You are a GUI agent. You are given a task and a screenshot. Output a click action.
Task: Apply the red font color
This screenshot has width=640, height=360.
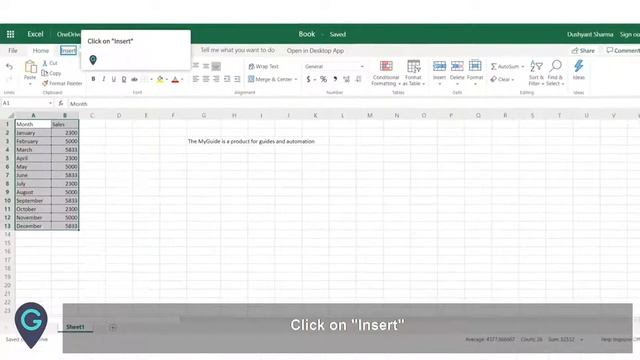(176, 80)
